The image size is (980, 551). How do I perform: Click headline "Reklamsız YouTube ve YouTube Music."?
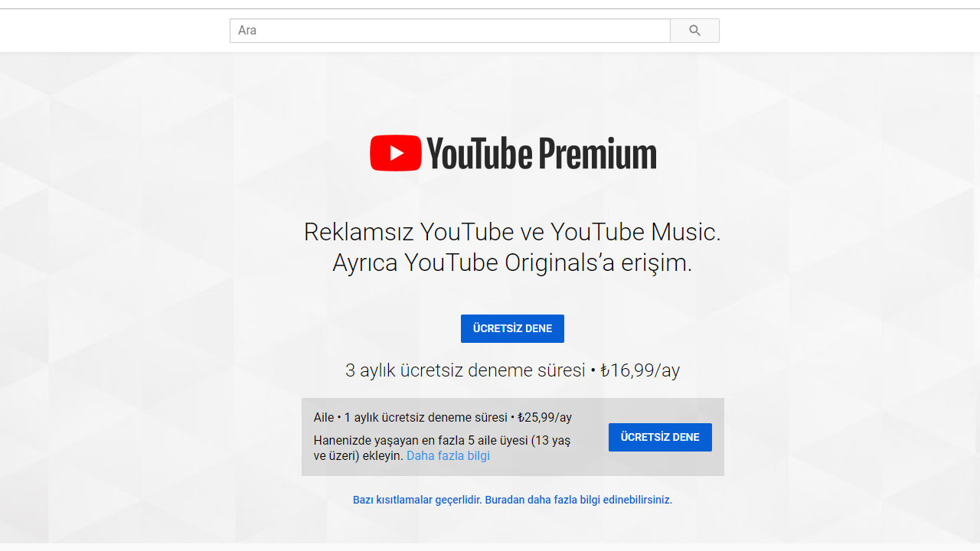coord(512,232)
